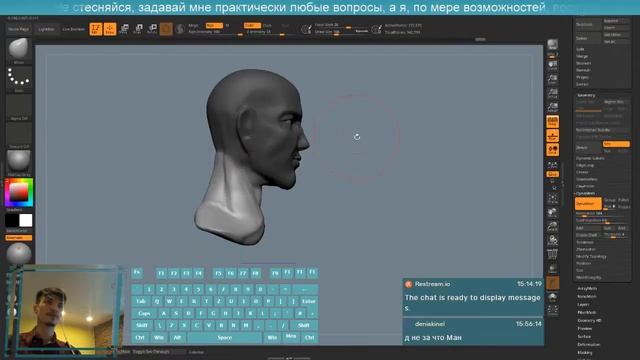Collapse the Geometry palette header
Screen dimensions: 640x360
(586, 95)
